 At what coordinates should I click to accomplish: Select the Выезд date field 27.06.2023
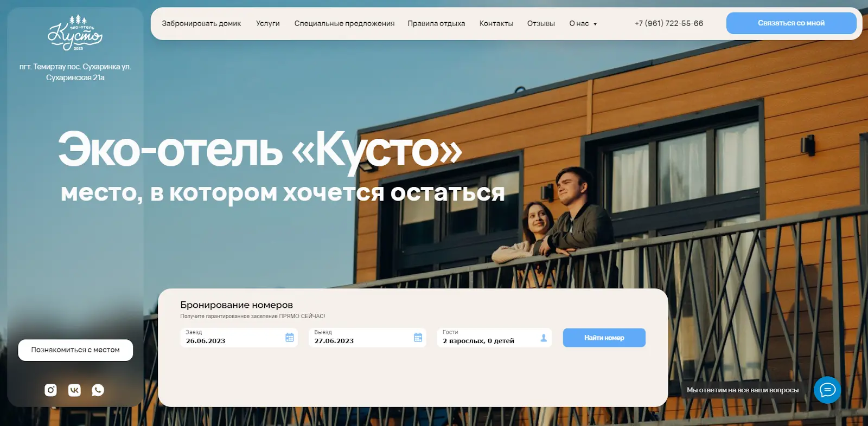point(367,338)
